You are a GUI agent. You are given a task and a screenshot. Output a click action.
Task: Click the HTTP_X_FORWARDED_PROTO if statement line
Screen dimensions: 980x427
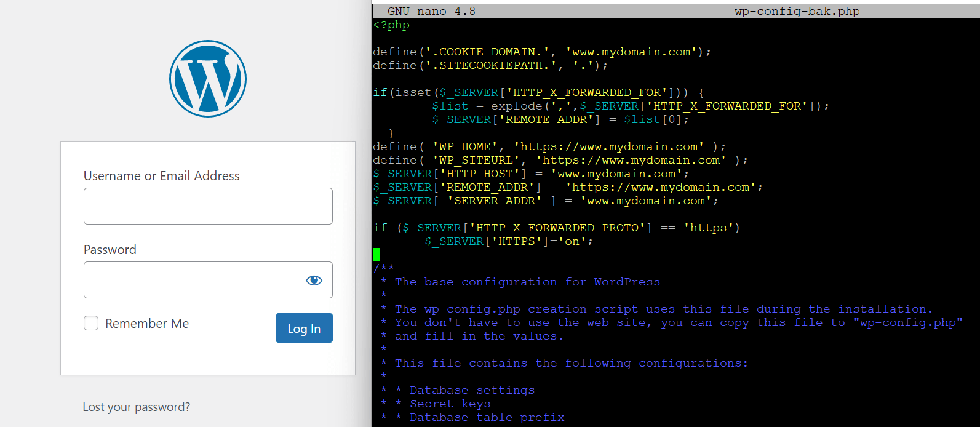point(557,228)
